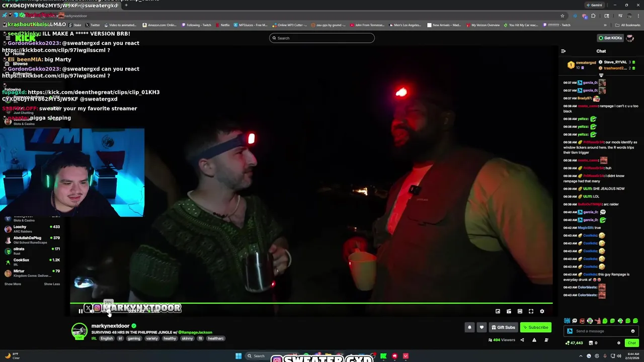
Task: Click the green stream progress bar
Action: (311, 303)
